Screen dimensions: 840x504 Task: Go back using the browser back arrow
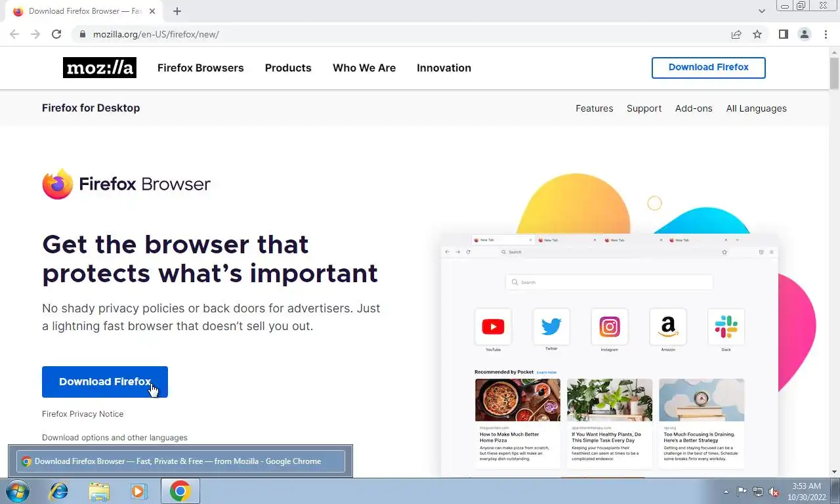[x=14, y=34]
